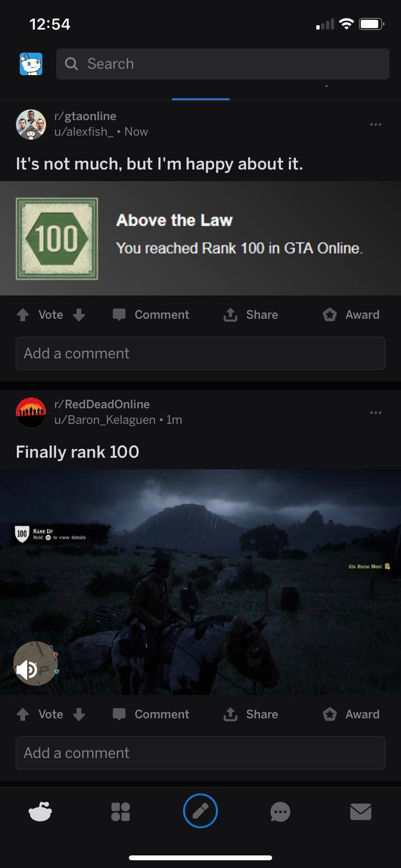Focus the Search field
This screenshot has height=868, width=401.
[223, 64]
